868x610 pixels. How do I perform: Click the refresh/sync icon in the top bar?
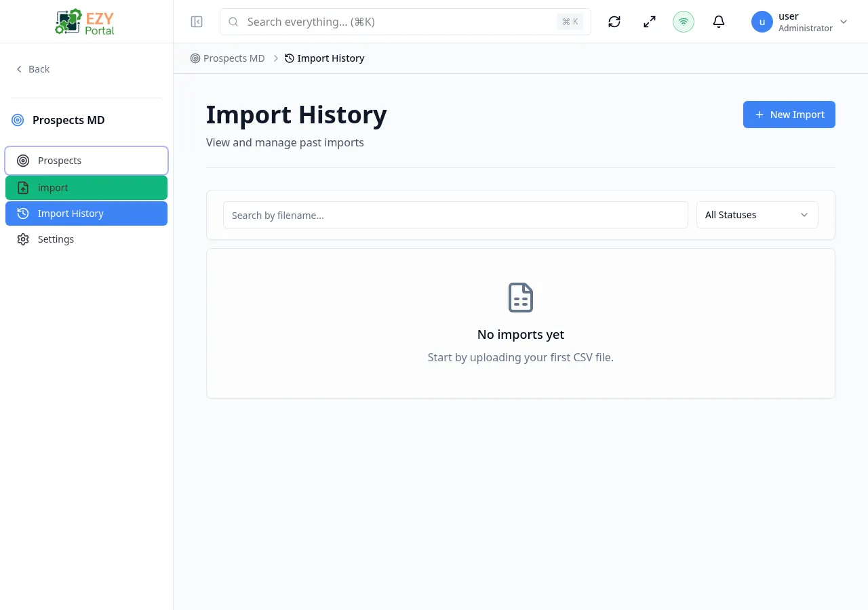[614, 21]
